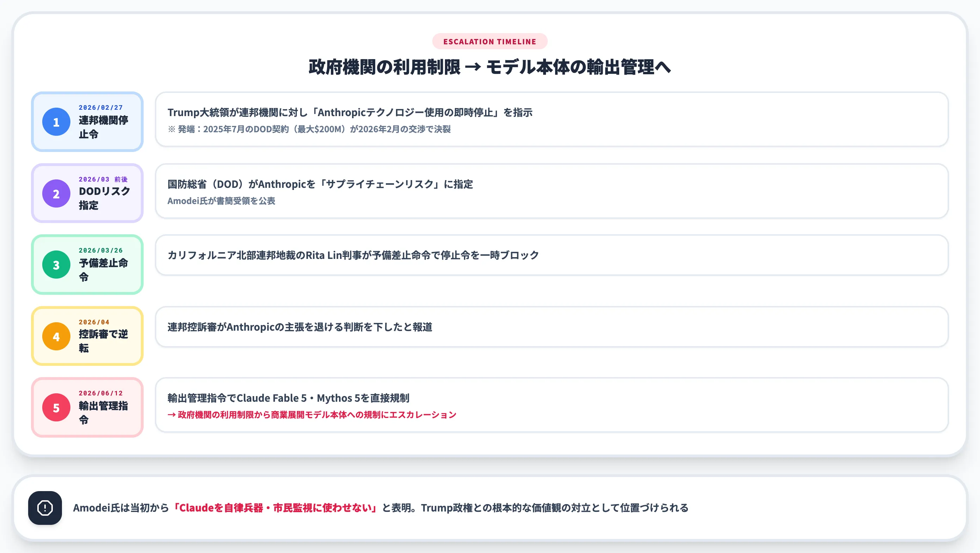980x553 pixels.
Task: Click the green step 3 circle
Action: pyautogui.click(x=56, y=265)
